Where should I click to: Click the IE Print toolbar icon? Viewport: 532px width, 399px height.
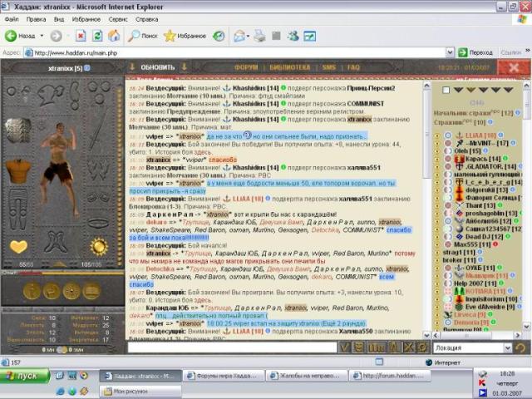tap(259, 36)
